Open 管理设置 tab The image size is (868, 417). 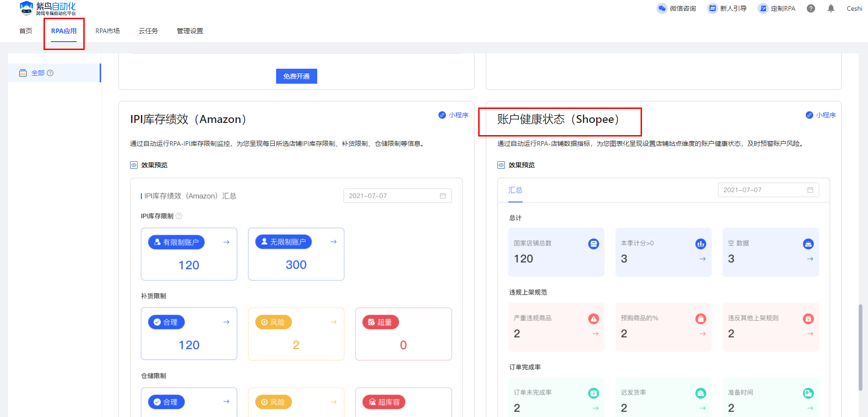[190, 31]
